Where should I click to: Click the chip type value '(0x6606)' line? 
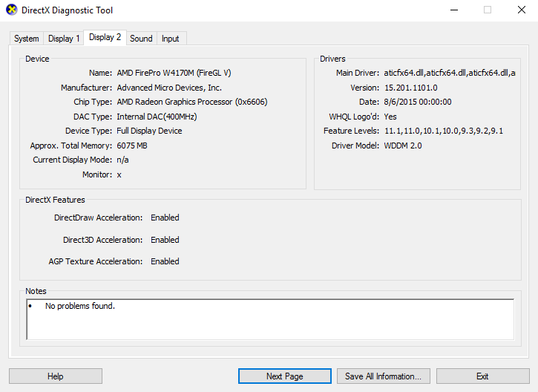click(x=191, y=102)
